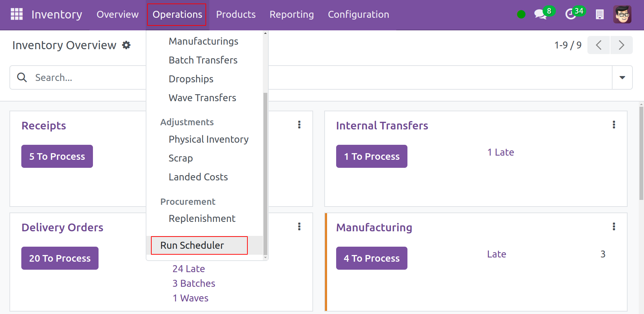The width and height of the screenshot is (644, 314).
Task: Click the Inventory Overview settings gear
Action: click(126, 45)
